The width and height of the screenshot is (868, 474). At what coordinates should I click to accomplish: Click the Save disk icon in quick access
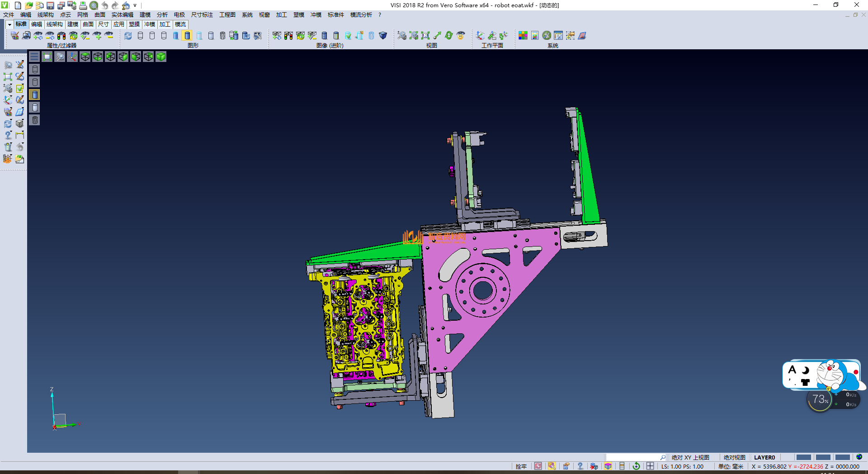[x=50, y=5]
